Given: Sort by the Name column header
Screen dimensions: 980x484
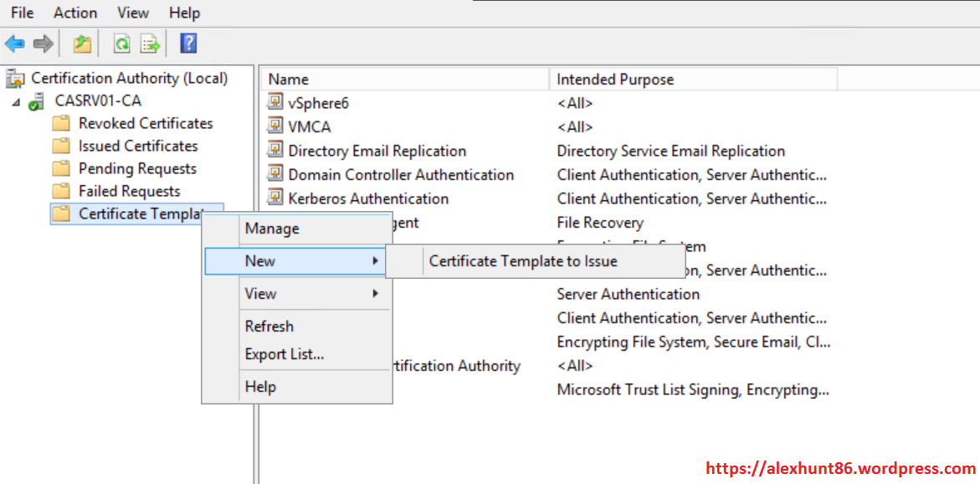Looking at the screenshot, I should (x=289, y=80).
